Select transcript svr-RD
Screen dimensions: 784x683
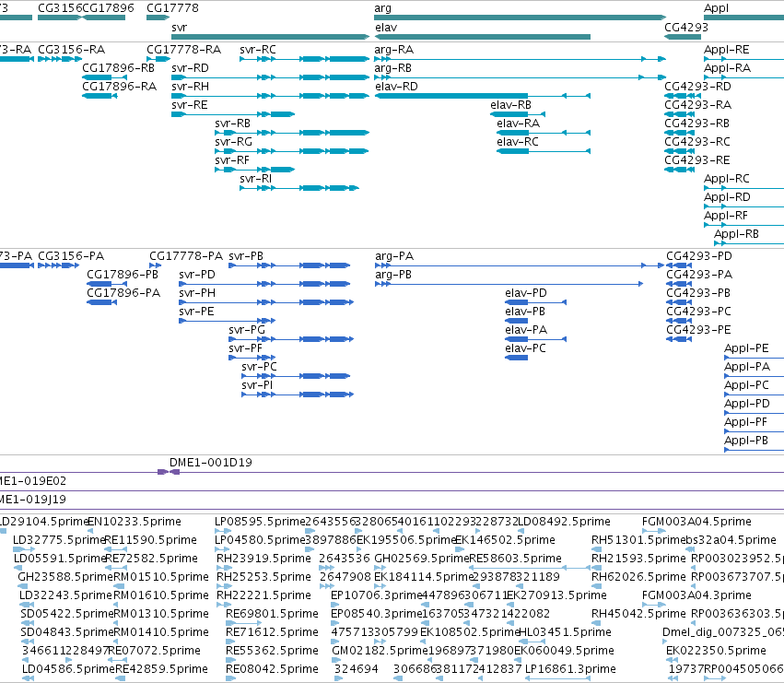pos(270,77)
